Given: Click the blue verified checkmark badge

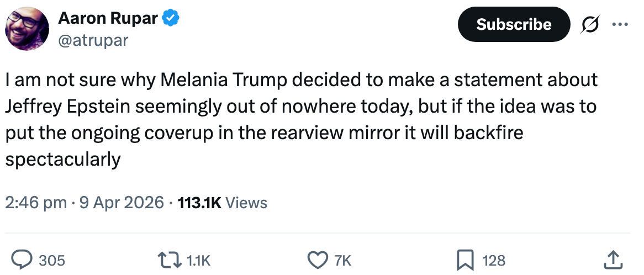Looking at the screenshot, I should (171, 19).
